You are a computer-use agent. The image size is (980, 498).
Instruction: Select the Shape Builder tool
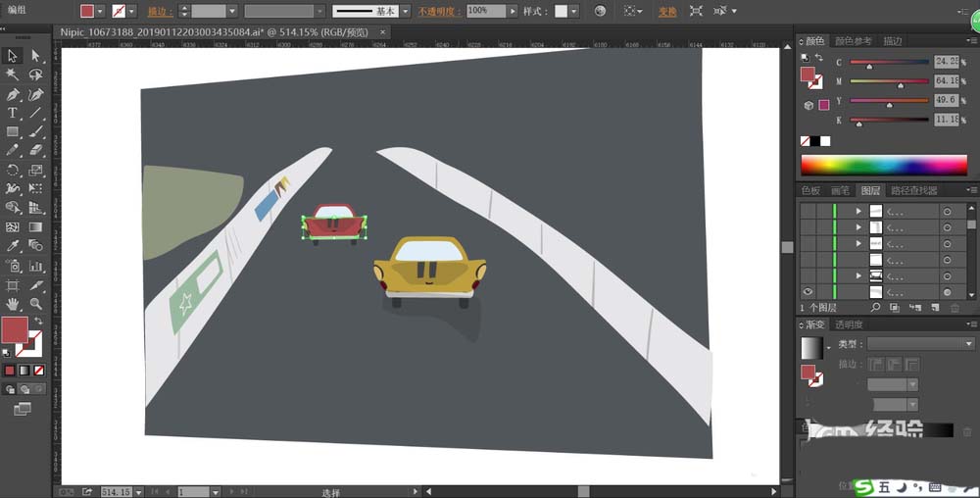(11, 208)
